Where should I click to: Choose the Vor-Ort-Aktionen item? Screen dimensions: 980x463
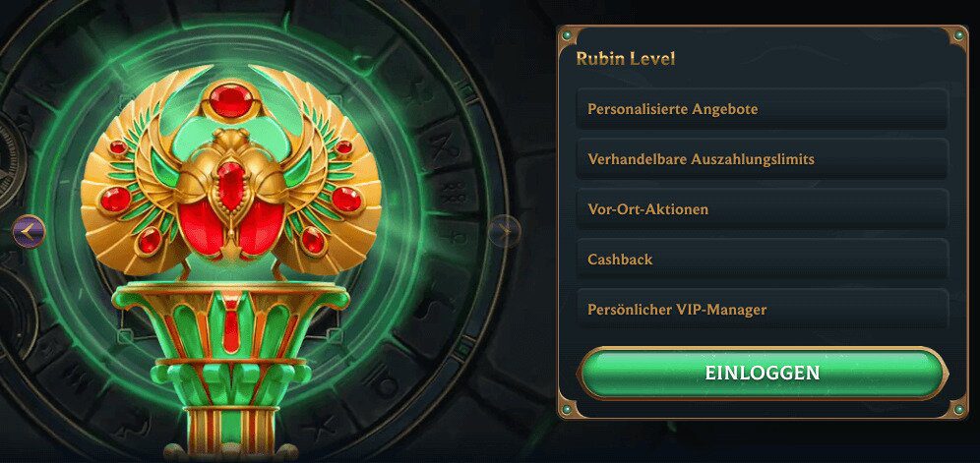762,208
